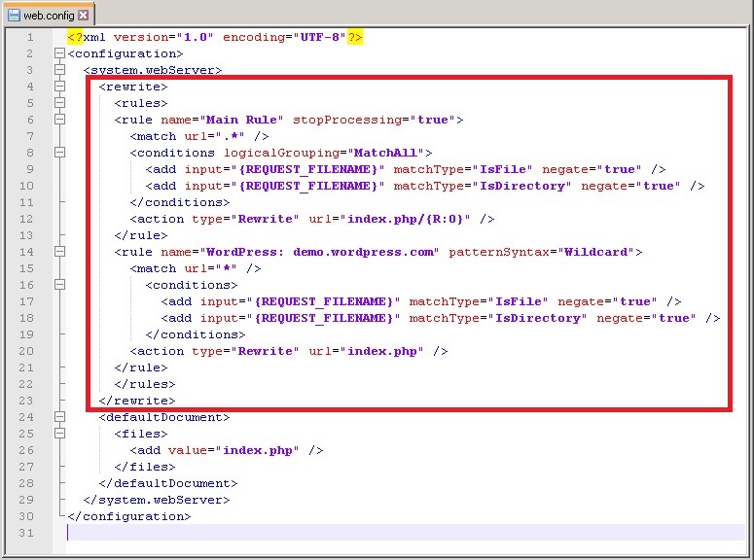
Task: Click the "Main Rule" name value
Action: [x=241, y=120]
